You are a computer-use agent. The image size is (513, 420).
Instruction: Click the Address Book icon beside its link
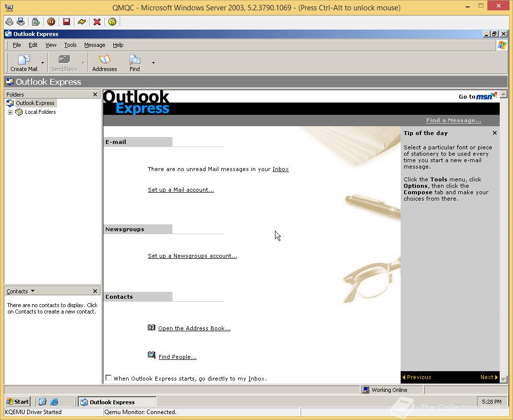tap(151, 327)
